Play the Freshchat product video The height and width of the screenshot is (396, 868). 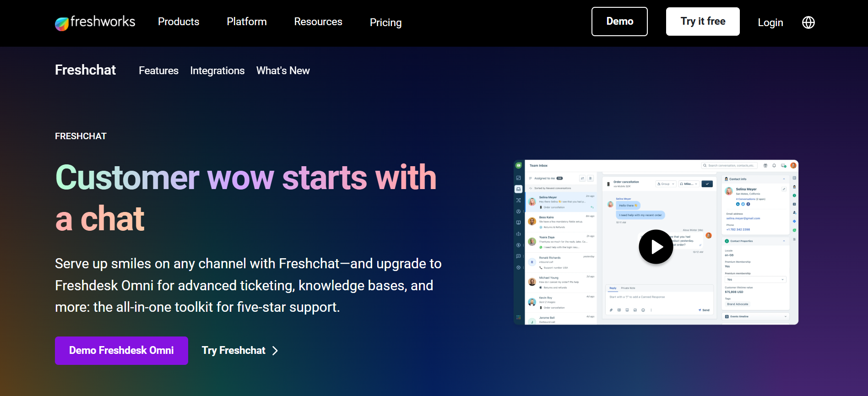point(656,247)
